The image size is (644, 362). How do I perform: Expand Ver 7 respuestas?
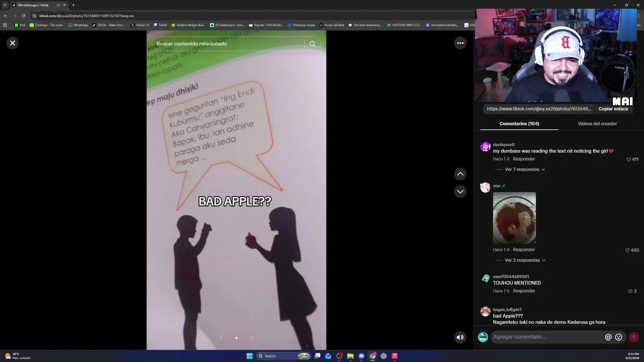coord(525,169)
